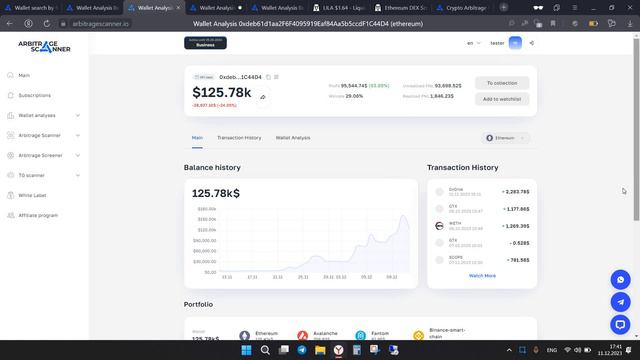Select the +1,269.39$ WETH transaction
Image resolution: width=640 pixels, height=360 pixels.
(x=482, y=226)
